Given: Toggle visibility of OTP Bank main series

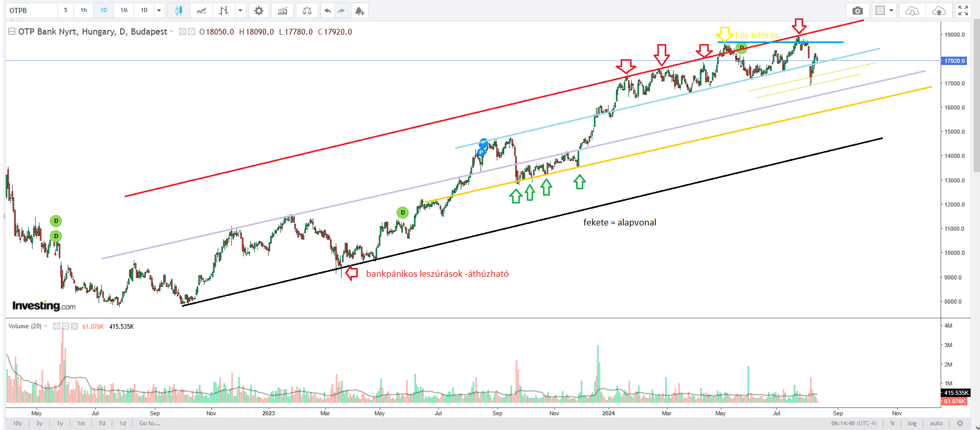Looking at the screenshot, I should pos(183,31).
